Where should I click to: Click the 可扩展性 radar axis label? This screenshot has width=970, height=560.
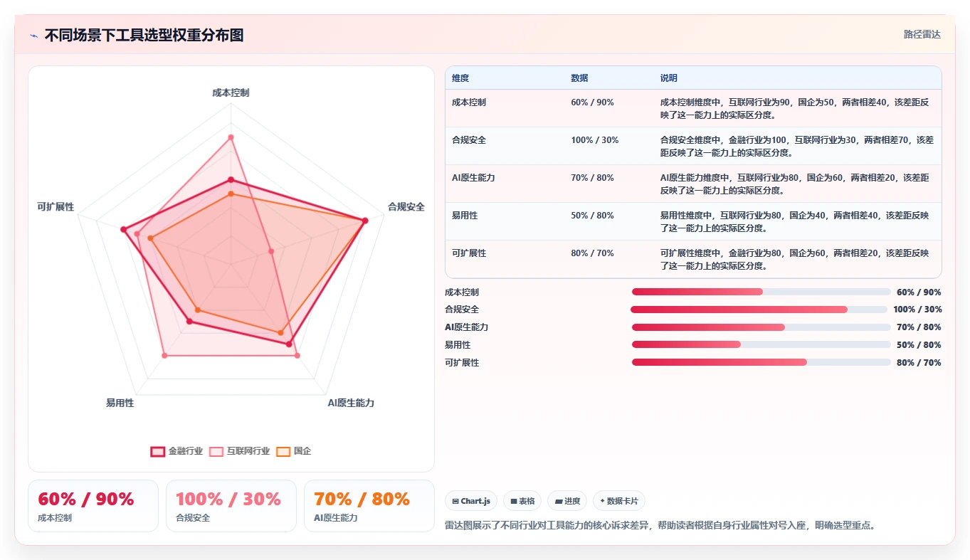pos(56,207)
